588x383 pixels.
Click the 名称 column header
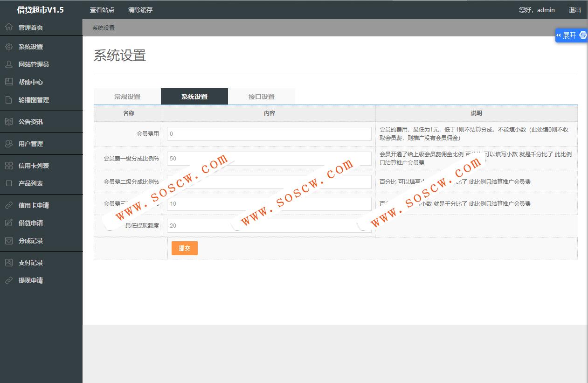(129, 113)
